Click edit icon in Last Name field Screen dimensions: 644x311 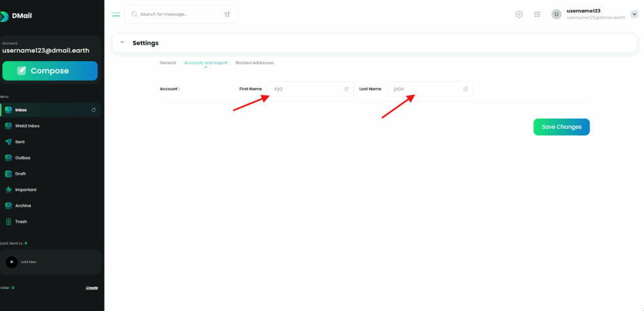click(x=465, y=89)
